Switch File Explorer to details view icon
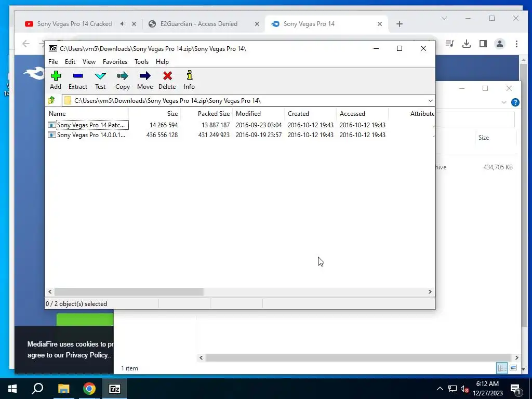 502,368
